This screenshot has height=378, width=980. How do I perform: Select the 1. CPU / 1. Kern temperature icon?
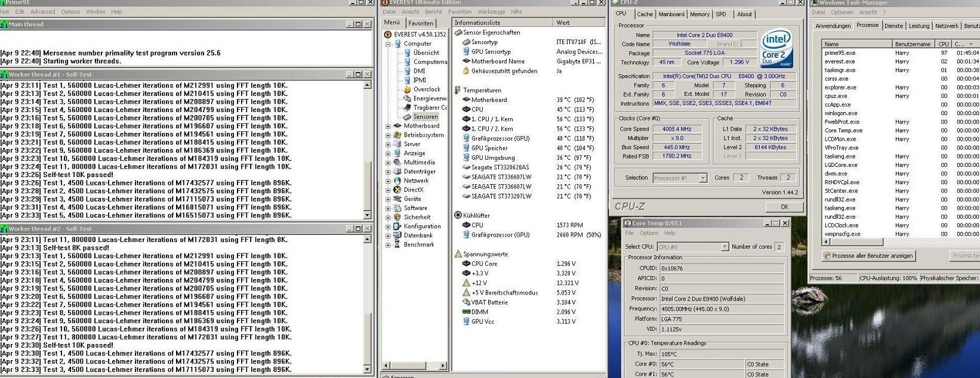pyautogui.click(x=466, y=119)
